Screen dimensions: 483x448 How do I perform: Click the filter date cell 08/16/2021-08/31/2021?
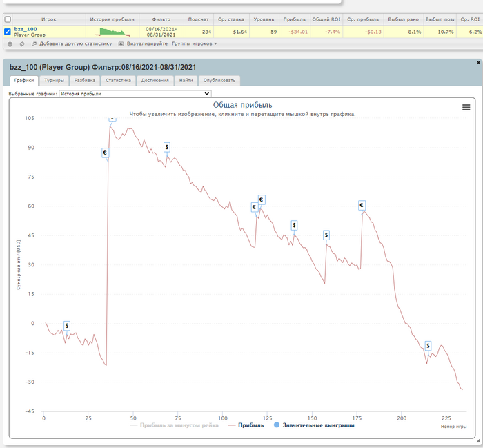tap(161, 32)
